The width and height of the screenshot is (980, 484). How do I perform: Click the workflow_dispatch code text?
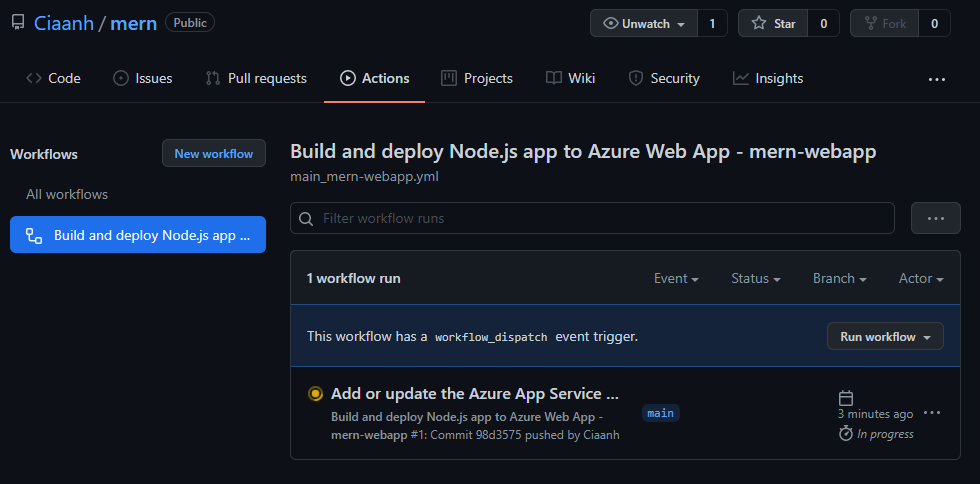coord(491,337)
